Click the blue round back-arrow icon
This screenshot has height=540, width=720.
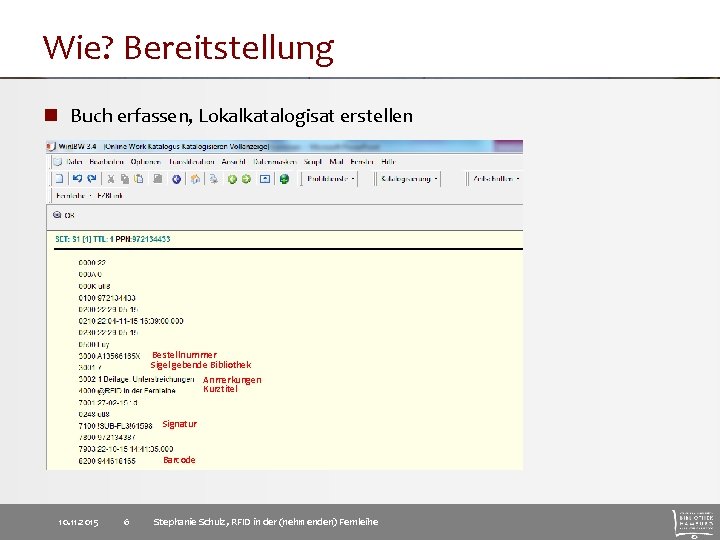pyautogui.click(x=176, y=179)
